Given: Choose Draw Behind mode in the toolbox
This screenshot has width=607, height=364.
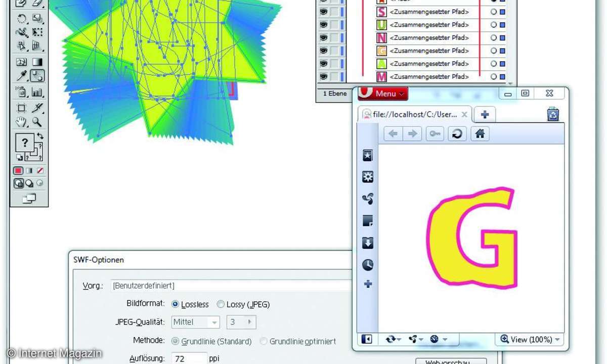Looking at the screenshot, I should tap(29, 184).
